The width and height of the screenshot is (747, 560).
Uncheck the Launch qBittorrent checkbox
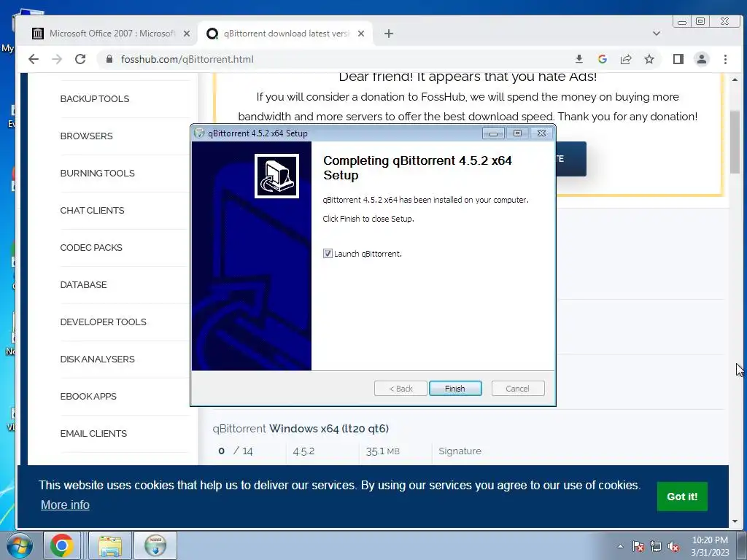pyautogui.click(x=328, y=253)
